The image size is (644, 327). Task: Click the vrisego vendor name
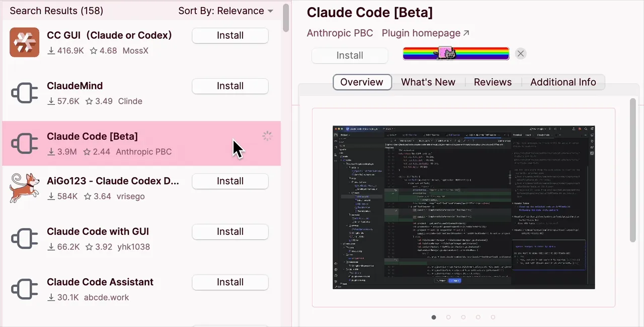pyautogui.click(x=131, y=196)
